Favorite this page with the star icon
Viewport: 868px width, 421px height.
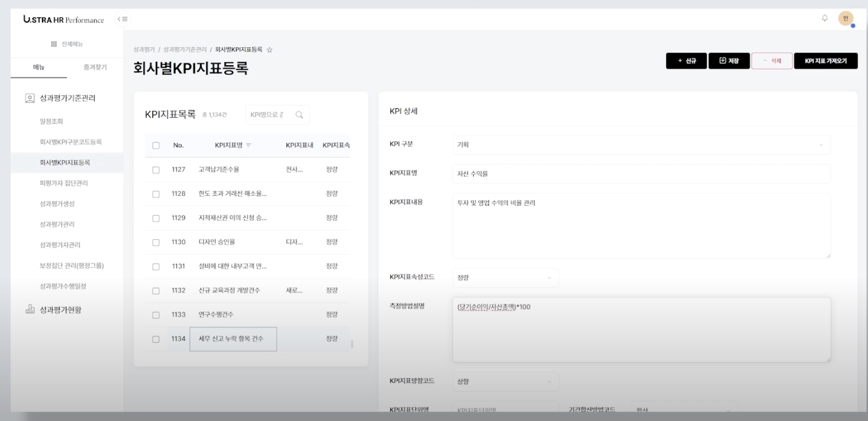pos(269,50)
